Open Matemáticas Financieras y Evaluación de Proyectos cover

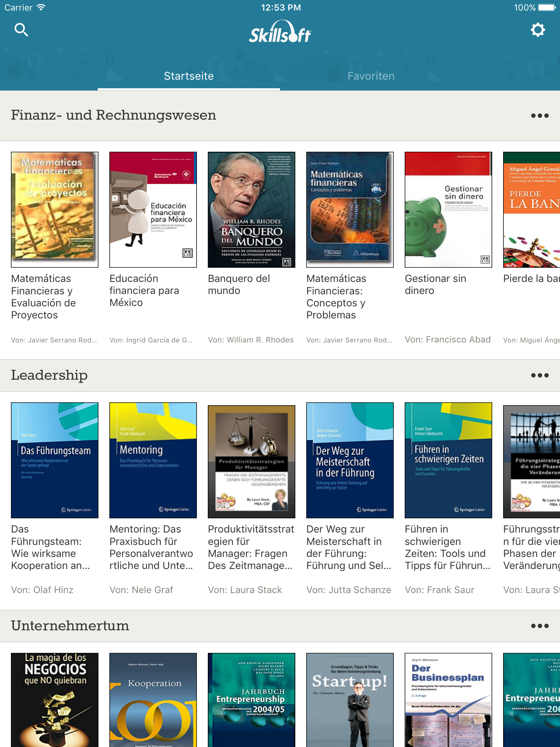tap(55, 210)
